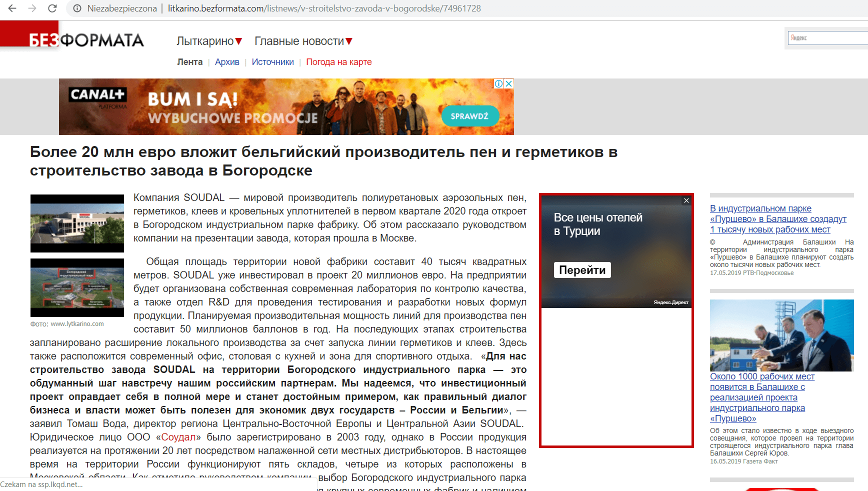The height and width of the screenshot is (491, 868).
Task: Go forward with the browser forward arrow
Action: coord(32,8)
